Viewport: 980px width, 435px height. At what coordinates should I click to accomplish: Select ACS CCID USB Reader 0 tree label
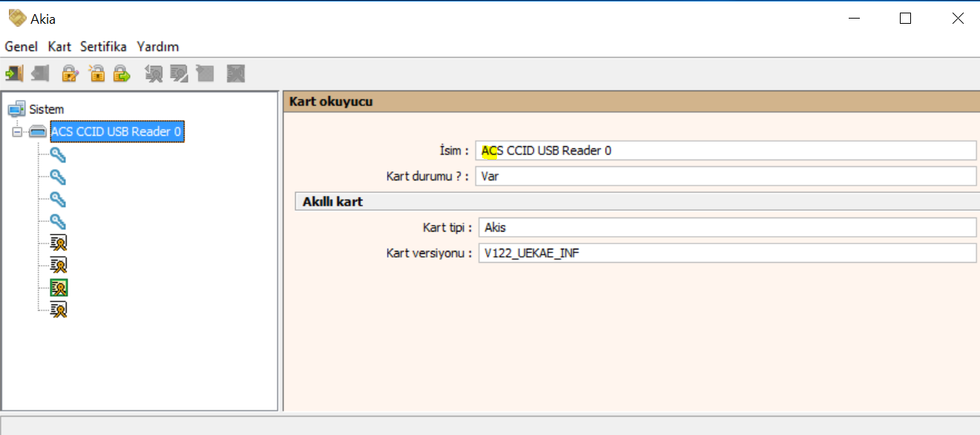pyautogui.click(x=116, y=132)
